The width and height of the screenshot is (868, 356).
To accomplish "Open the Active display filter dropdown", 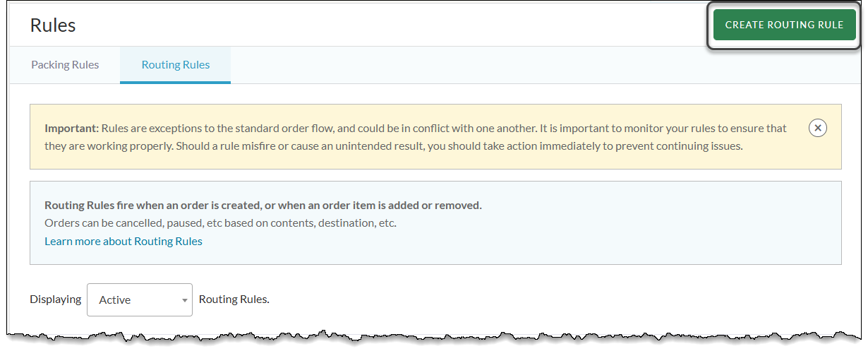I will coord(139,300).
